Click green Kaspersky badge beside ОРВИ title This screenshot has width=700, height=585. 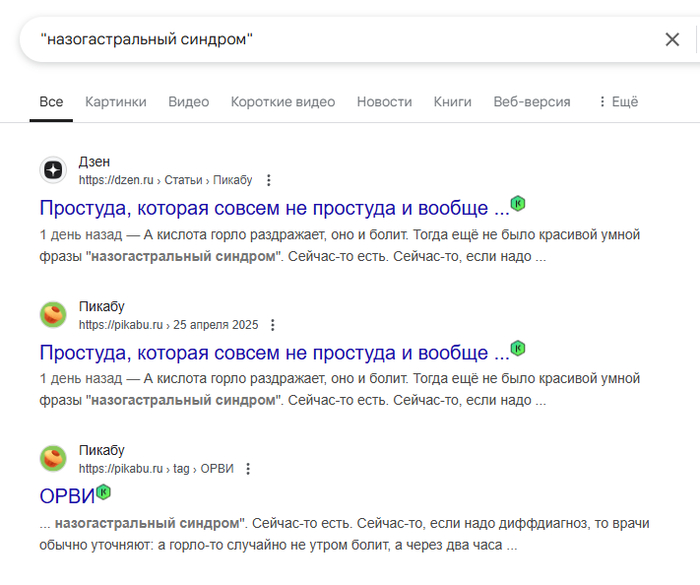tap(104, 492)
